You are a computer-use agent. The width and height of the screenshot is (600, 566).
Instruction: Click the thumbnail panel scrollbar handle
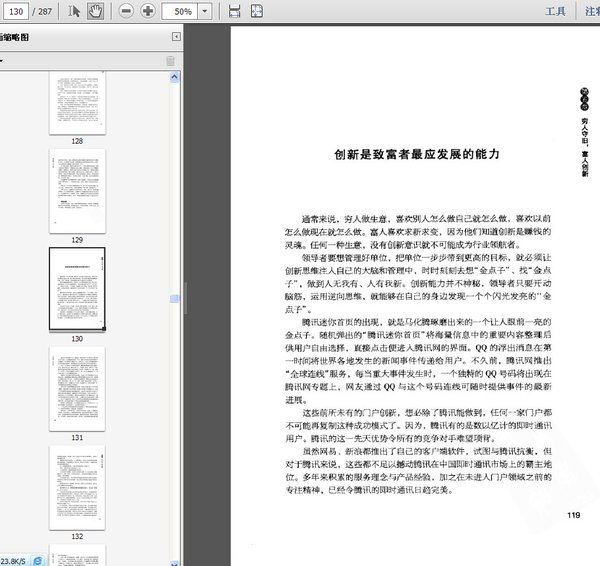(174, 298)
